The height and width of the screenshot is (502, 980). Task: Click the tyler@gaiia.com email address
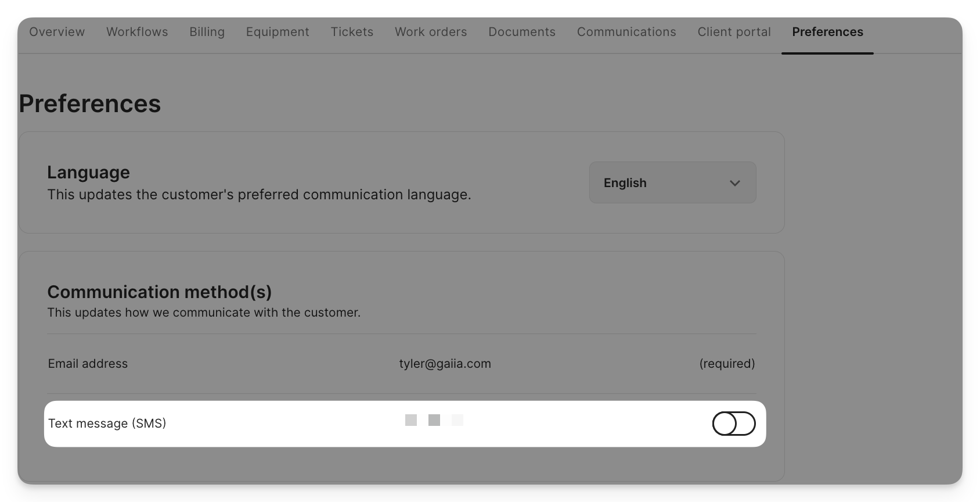pyautogui.click(x=445, y=364)
